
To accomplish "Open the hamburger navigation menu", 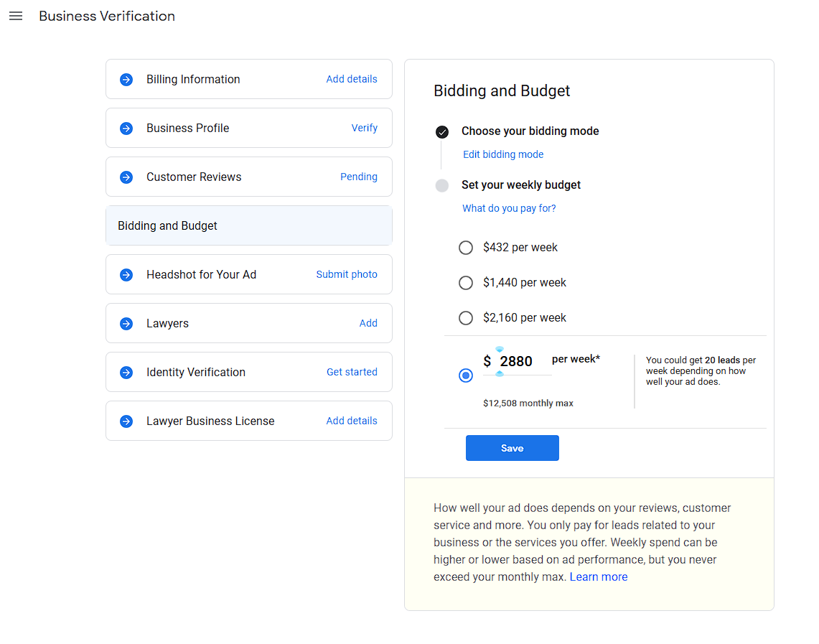I will (x=16, y=16).
